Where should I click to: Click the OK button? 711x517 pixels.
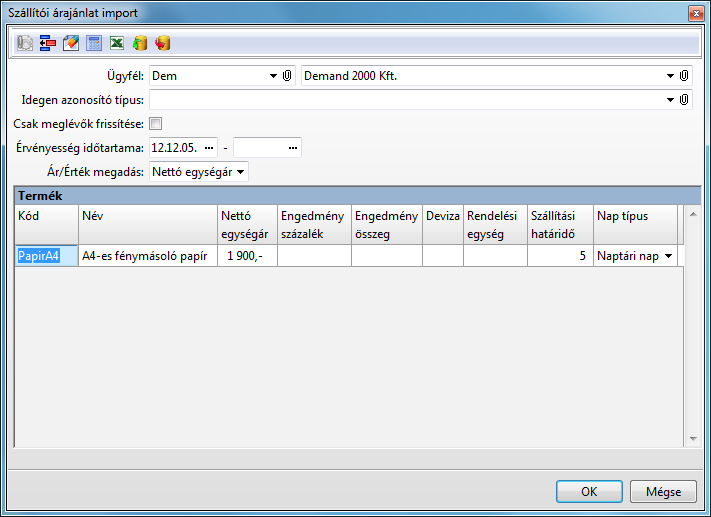pyautogui.click(x=589, y=492)
